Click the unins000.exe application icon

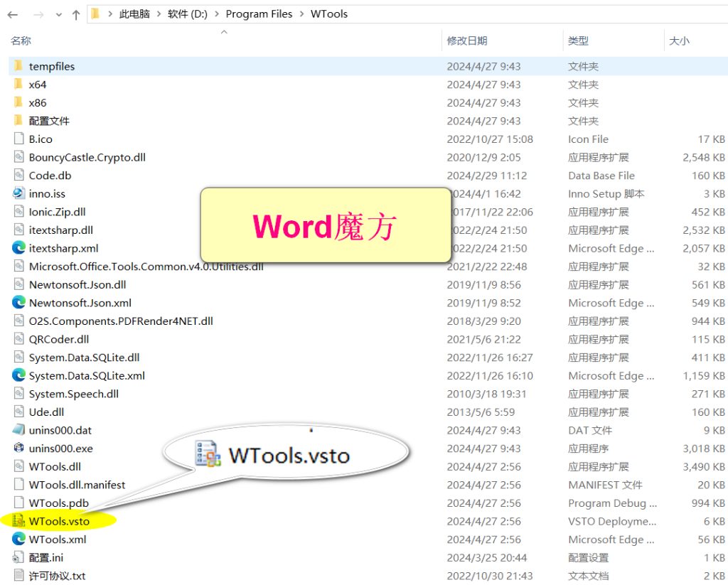(20, 449)
